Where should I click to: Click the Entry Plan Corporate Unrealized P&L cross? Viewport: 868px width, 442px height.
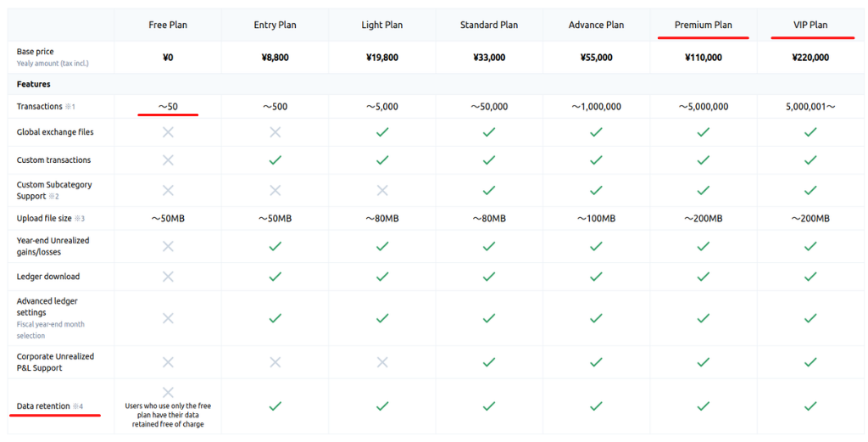pyautogui.click(x=275, y=362)
